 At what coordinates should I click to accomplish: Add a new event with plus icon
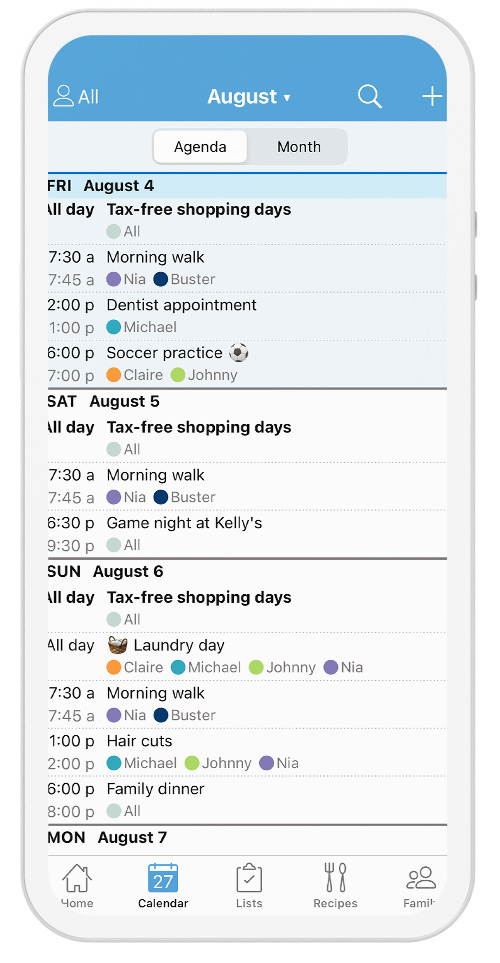click(x=432, y=96)
